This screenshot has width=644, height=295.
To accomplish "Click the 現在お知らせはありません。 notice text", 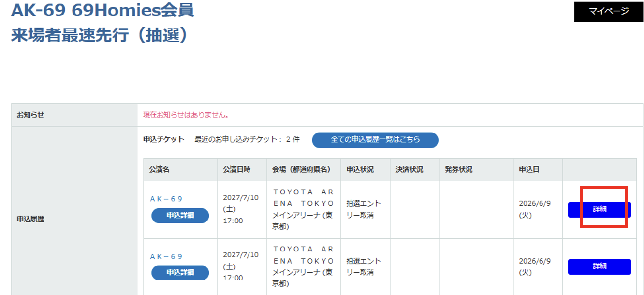I will (x=186, y=115).
